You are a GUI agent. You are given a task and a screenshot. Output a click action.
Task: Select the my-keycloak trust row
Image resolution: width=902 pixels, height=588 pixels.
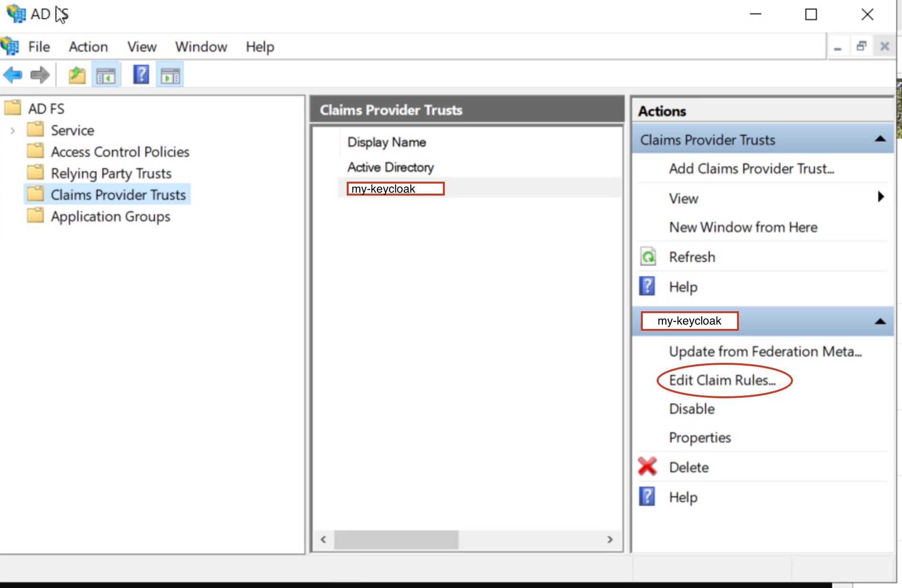tap(479, 188)
